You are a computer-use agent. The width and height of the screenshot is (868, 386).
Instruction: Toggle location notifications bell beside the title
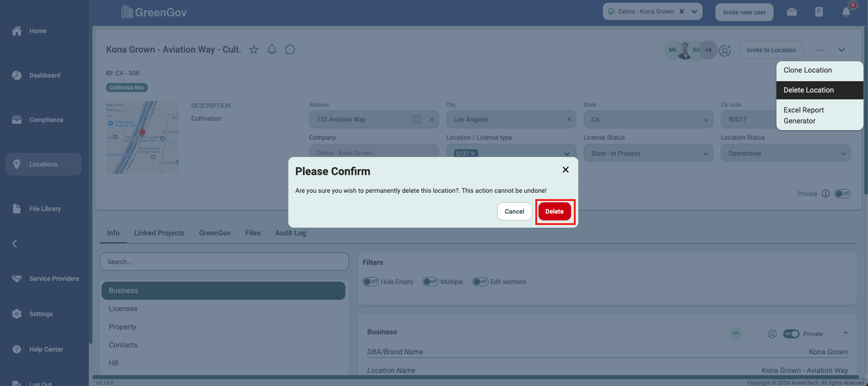[x=272, y=49]
